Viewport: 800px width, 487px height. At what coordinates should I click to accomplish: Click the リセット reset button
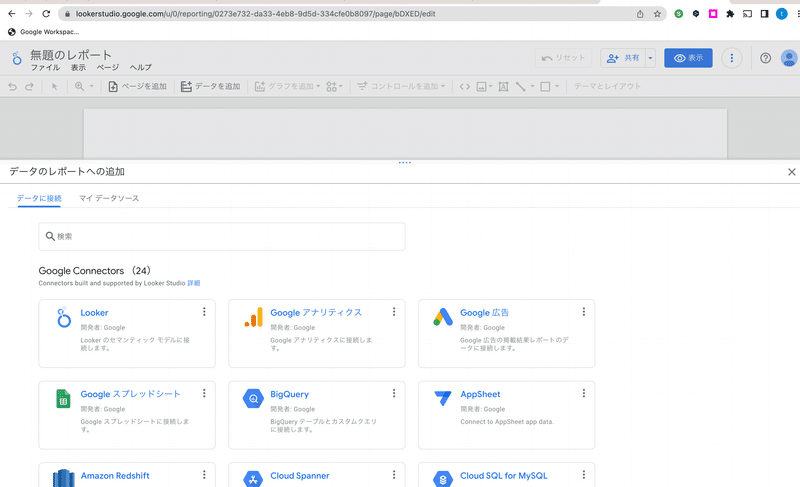click(x=563, y=58)
